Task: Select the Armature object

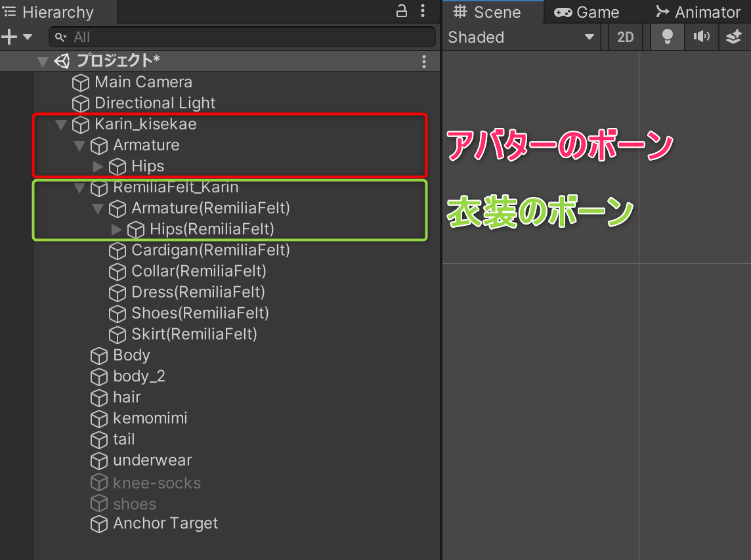Action: (146, 144)
